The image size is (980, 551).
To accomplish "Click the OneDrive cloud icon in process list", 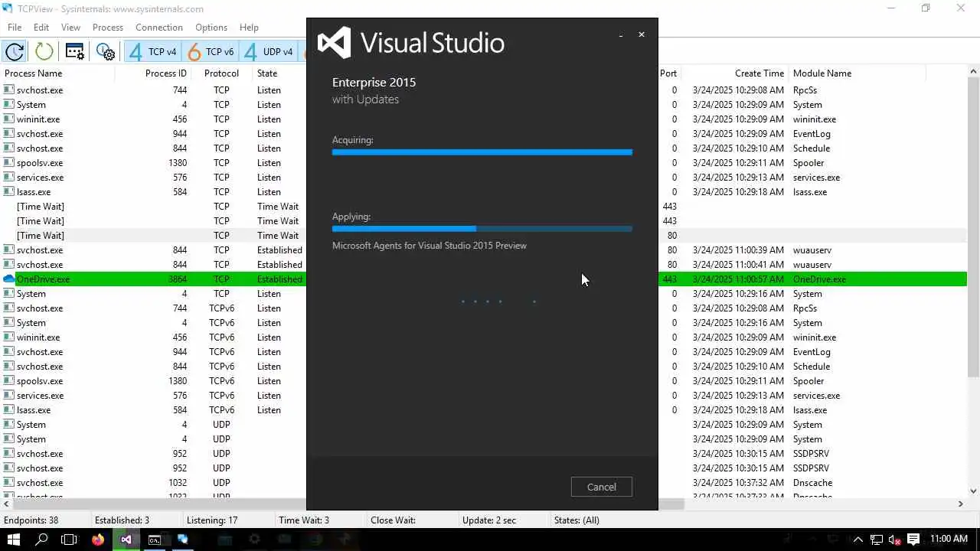I will [9, 279].
